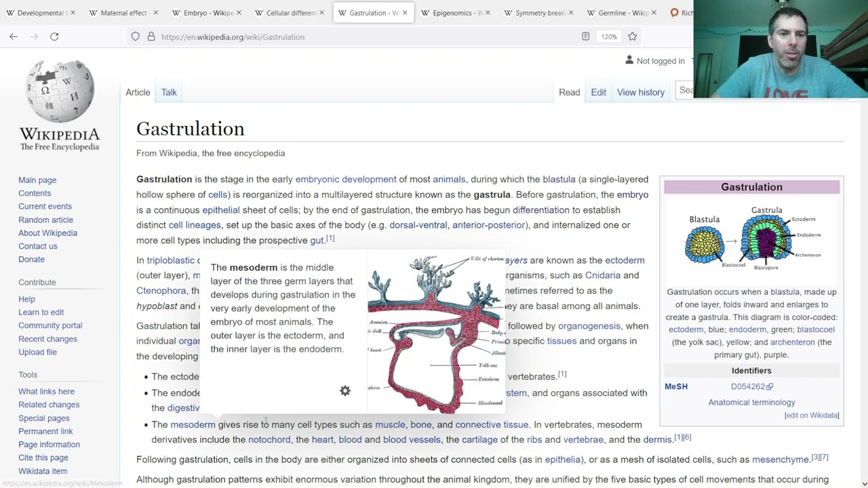View site security padlock info
Viewport: 868px width, 488px height.
click(x=151, y=37)
